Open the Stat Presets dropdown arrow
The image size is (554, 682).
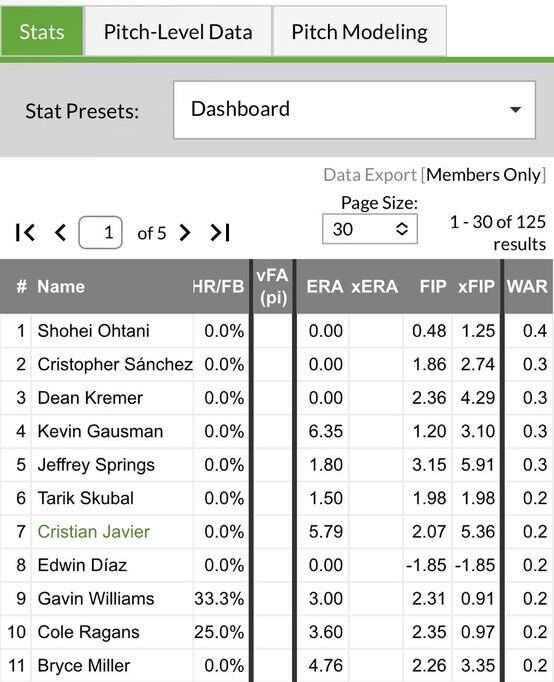[x=515, y=110]
